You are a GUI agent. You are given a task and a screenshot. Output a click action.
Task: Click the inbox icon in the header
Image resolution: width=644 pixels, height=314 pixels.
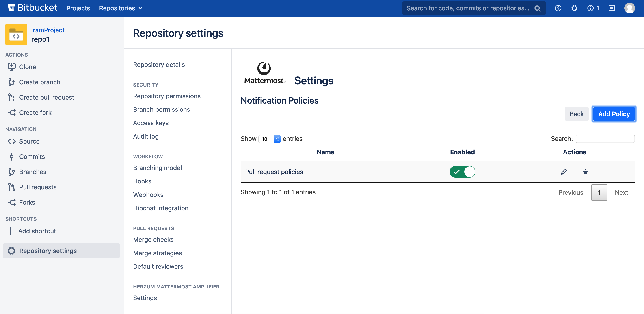(612, 8)
